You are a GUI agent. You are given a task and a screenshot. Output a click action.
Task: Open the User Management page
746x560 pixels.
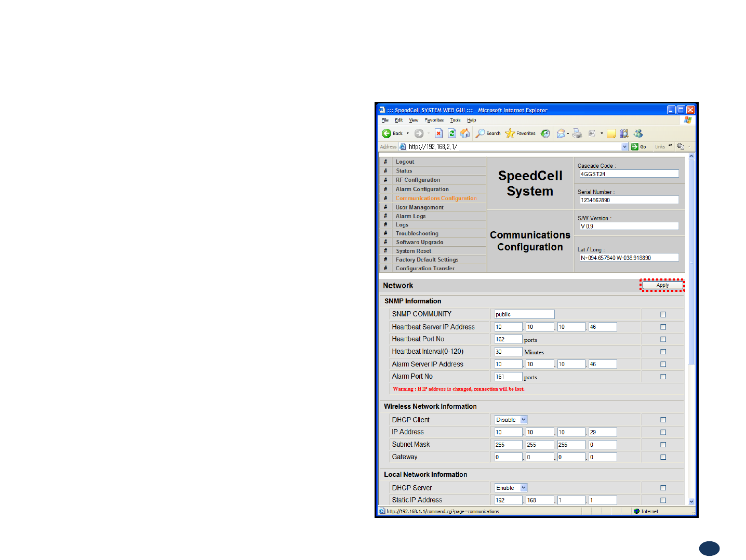(x=419, y=208)
